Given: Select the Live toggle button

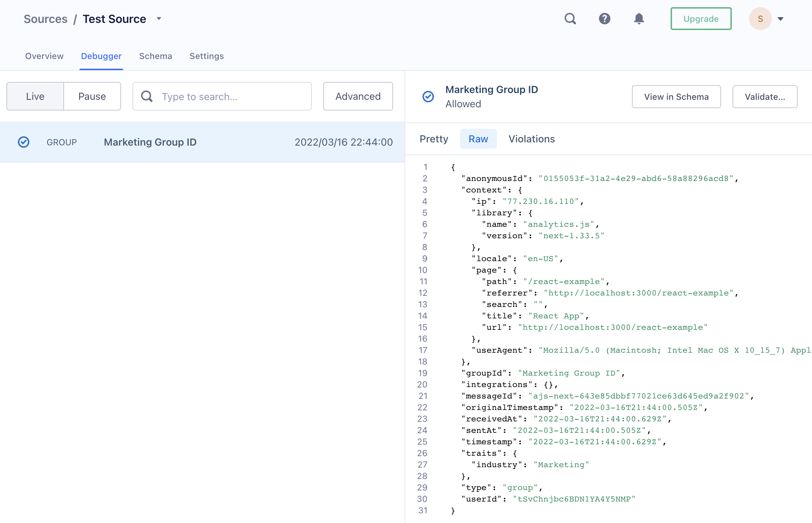Looking at the screenshot, I should 35,96.
